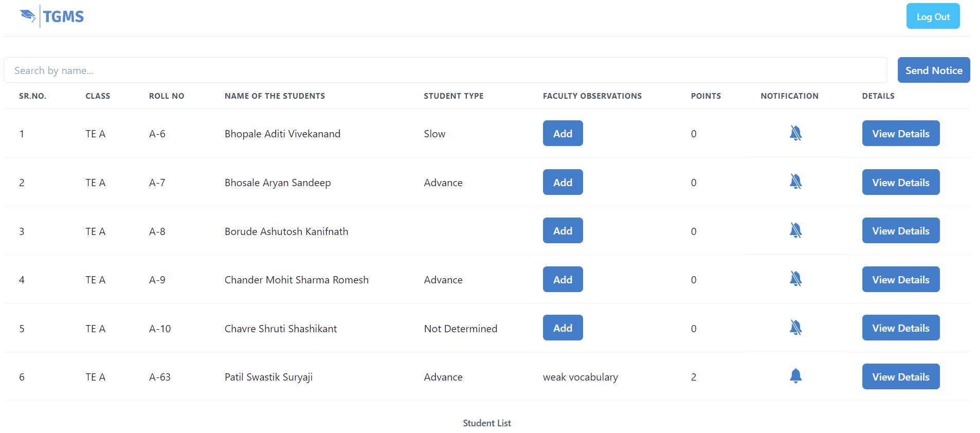This screenshot has height=433, width=980.
Task: Add observation for Bhosale Aryan Sandeep
Action: (562, 182)
